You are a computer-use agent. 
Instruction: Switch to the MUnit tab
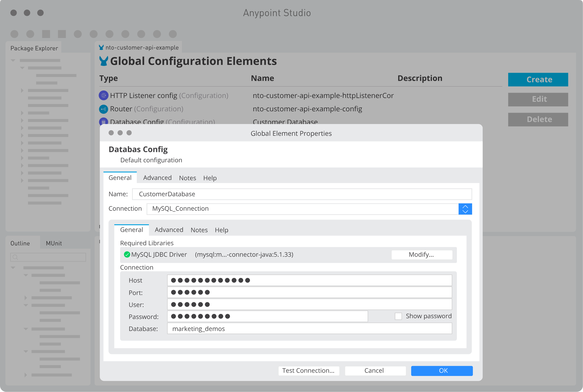click(x=54, y=243)
